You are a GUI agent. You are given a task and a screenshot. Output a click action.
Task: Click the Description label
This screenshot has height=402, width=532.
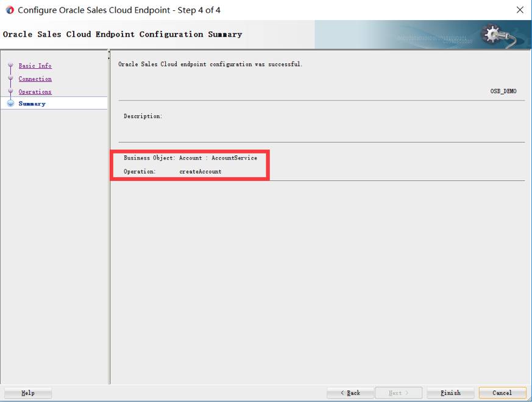point(143,116)
